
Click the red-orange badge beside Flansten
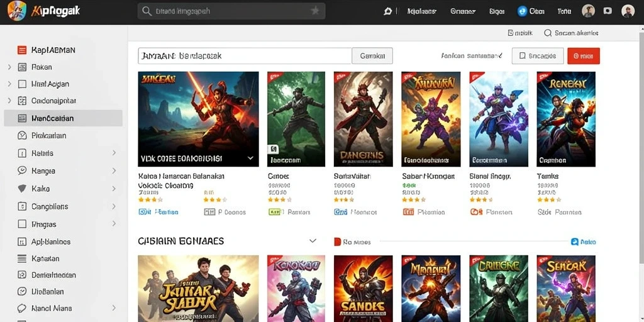[476, 212]
